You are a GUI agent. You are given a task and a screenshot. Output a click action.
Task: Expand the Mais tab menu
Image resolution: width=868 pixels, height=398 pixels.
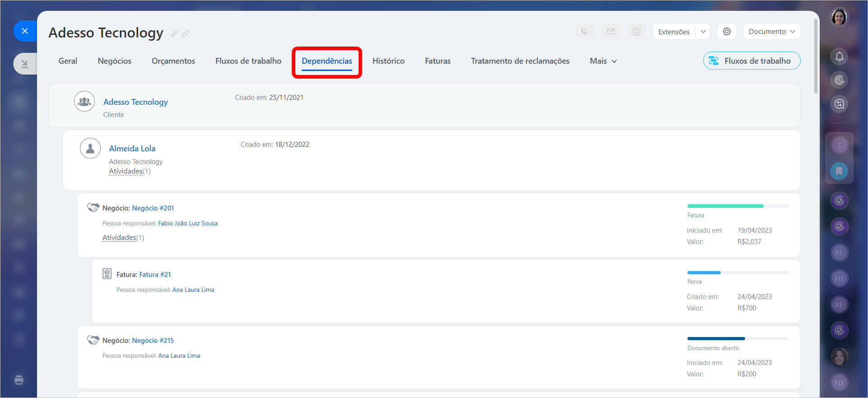coord(603,61)
